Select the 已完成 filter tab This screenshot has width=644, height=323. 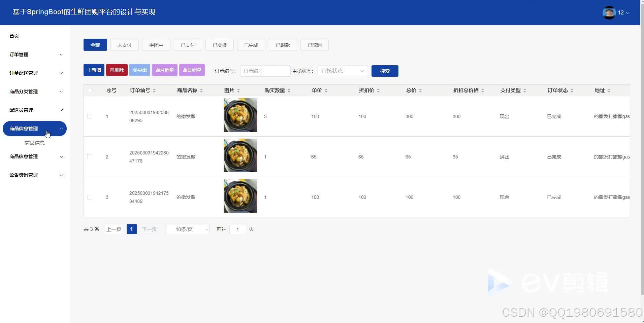(251, 45)
